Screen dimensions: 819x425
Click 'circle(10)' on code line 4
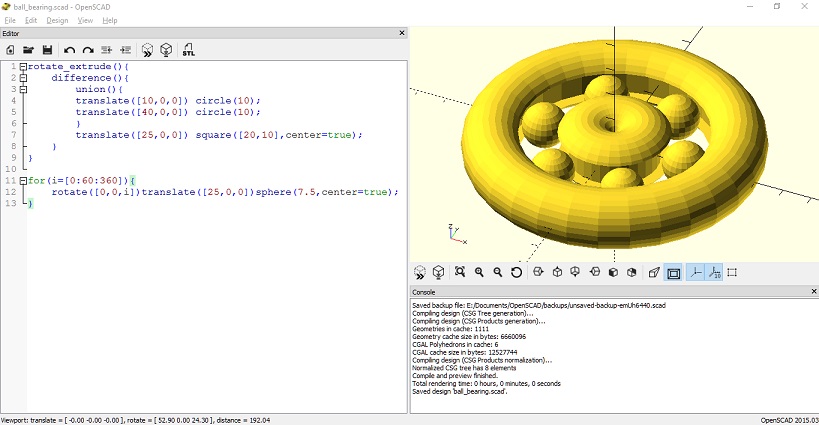click(226, 100)
